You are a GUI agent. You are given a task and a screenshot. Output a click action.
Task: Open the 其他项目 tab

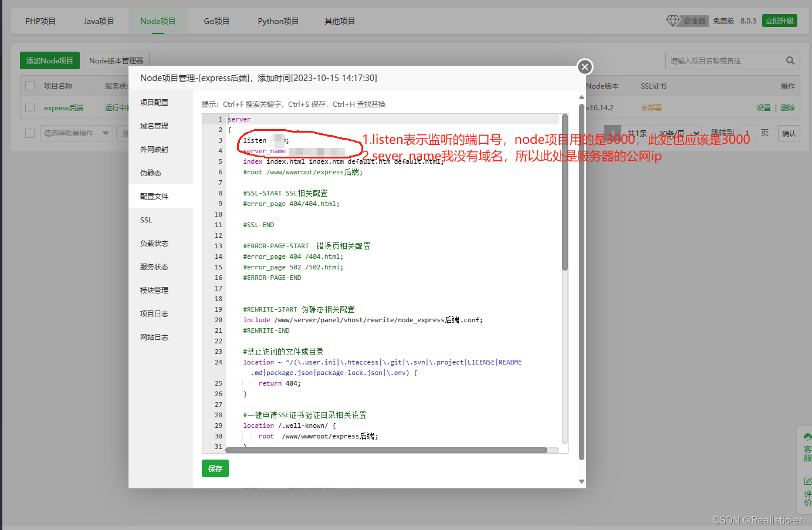pyautogui.click(x=340, y=21)
